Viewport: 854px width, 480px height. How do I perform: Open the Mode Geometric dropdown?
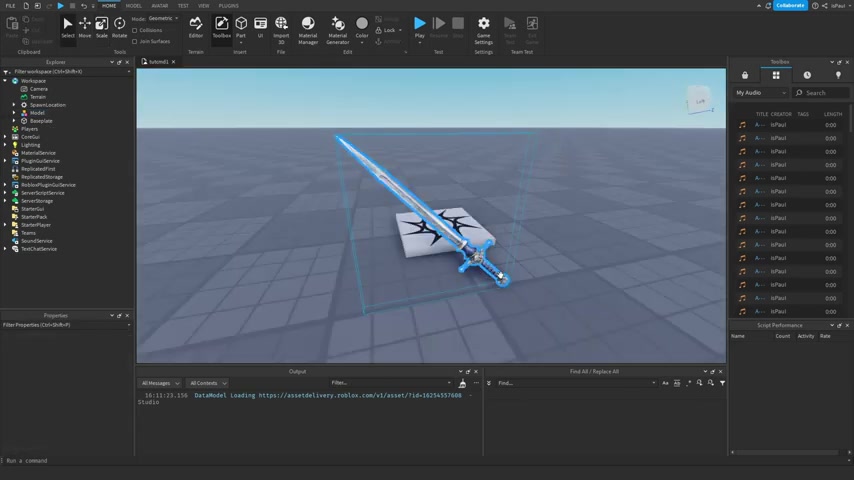[163, 19]
